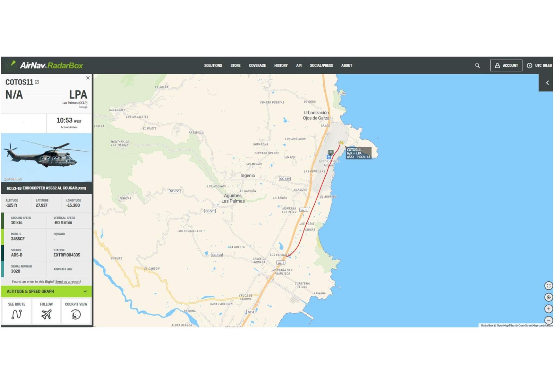This screenshot has width=555, height=392.
Task: Click the vertical speed -60 ft/min value
Action: point(63,223)
